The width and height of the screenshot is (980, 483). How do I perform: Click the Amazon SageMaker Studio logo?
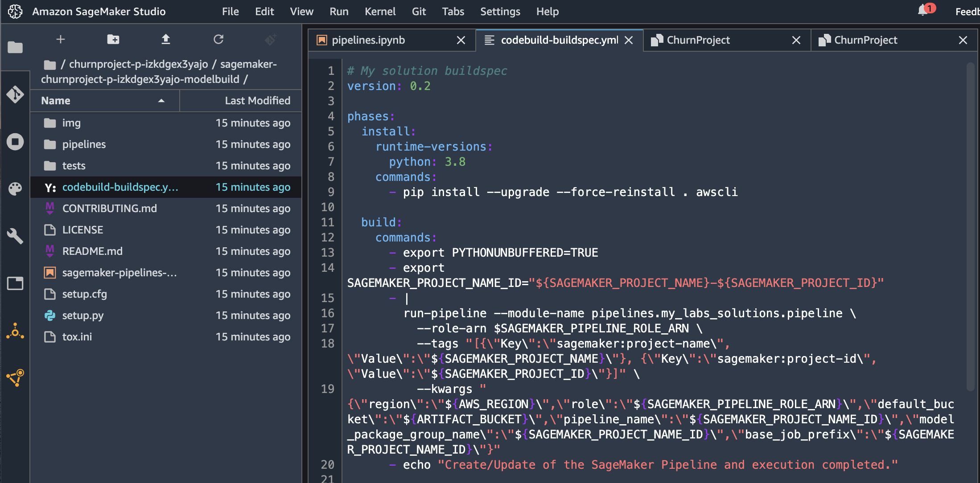pyautogui.click(x=15, y=12)
